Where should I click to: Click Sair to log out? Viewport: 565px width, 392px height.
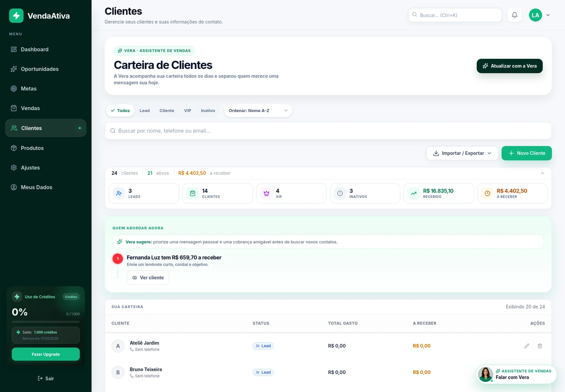[46, 378]
